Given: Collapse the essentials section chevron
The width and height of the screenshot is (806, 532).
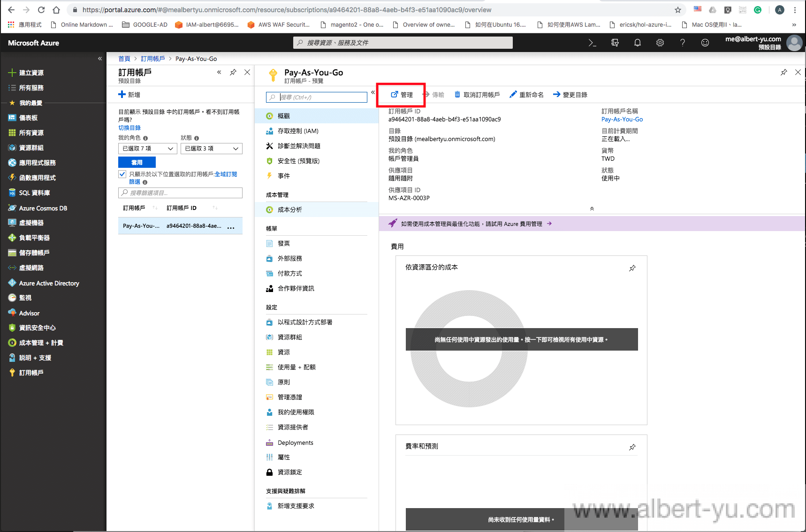Looking at the screenshot, I should tap(592, 209).
